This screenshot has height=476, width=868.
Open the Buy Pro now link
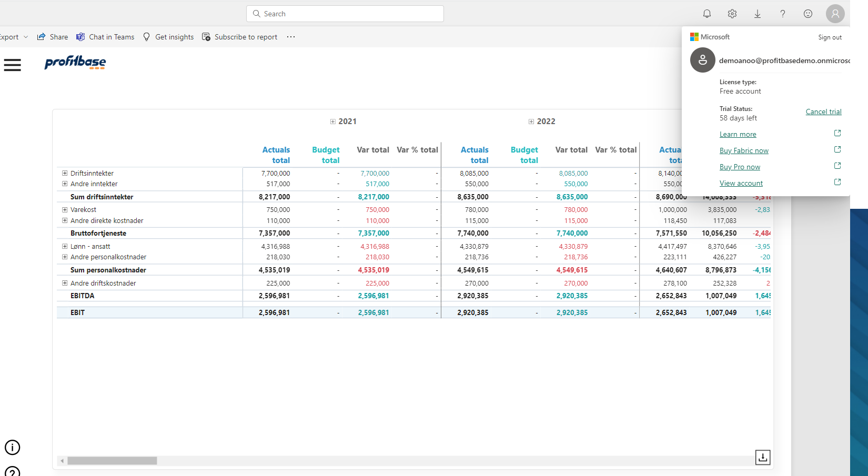[740, 167]
